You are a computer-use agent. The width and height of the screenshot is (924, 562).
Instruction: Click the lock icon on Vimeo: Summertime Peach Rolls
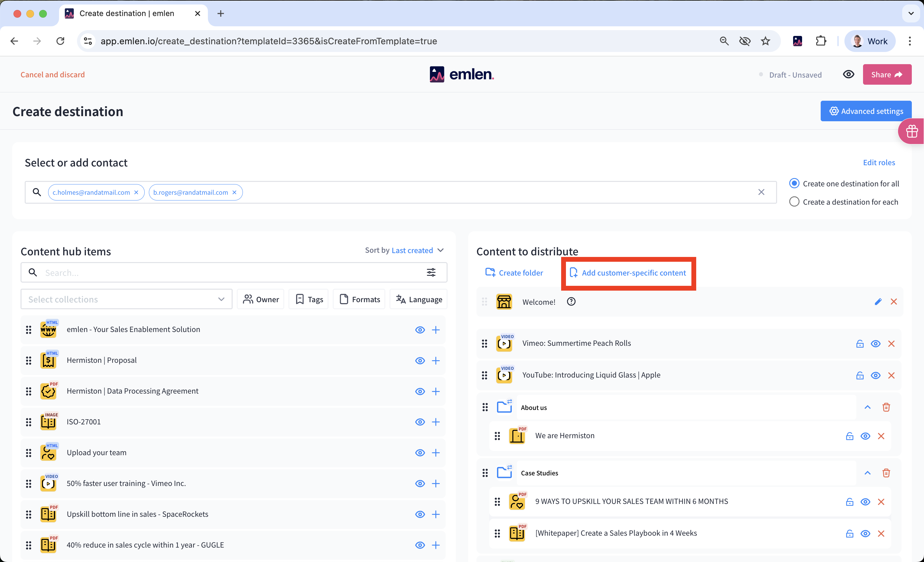860,344
